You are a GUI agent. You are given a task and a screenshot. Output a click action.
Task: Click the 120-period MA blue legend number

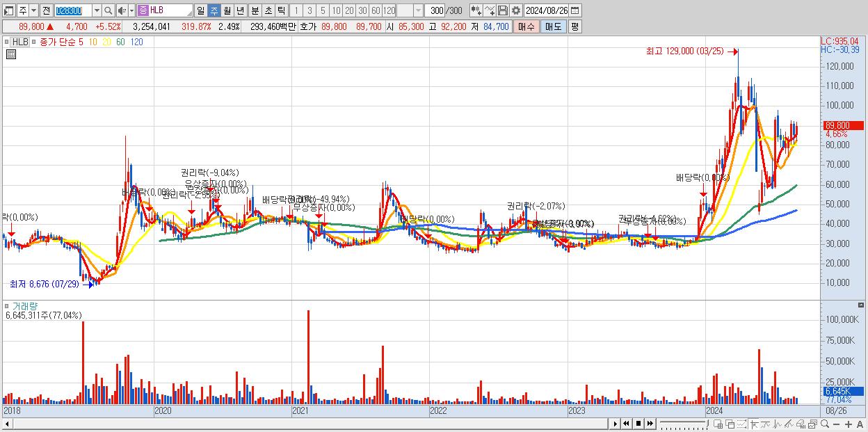pyautogui.click(x=136, y=42)
